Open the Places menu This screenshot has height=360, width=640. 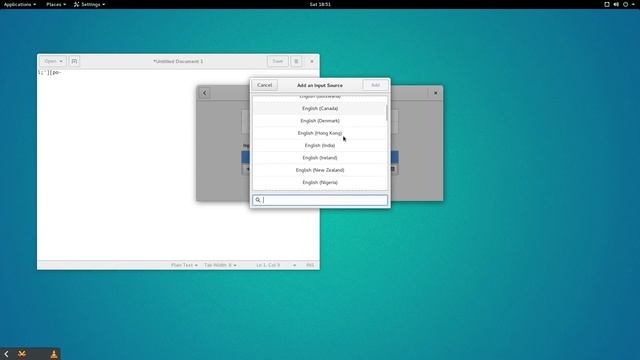(x=56, y=4)
